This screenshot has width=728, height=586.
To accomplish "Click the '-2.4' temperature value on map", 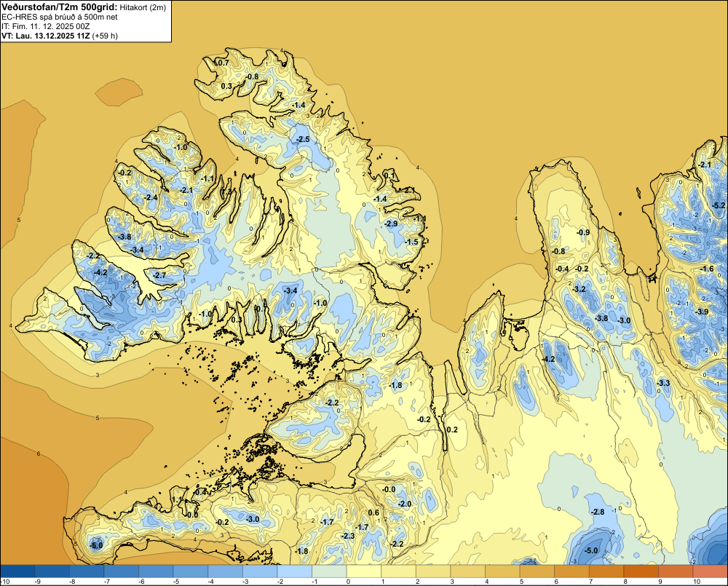I will (151, 197).
